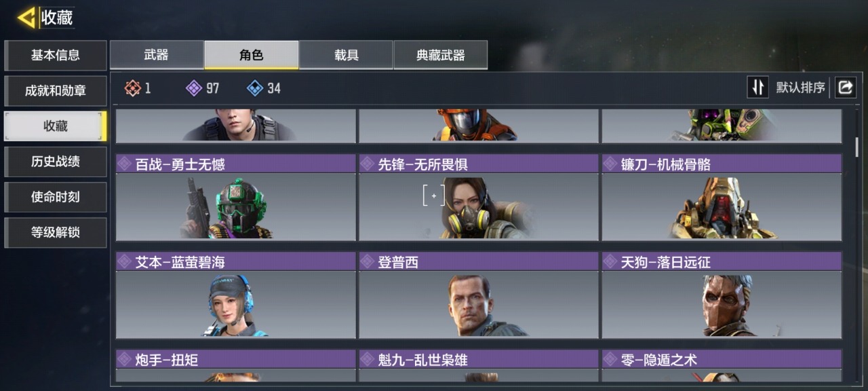The width and height of the screenshot is (868, 391).
Task: Select the 艾本-蓝萤碧海 character card
Action: coord(235,295)
